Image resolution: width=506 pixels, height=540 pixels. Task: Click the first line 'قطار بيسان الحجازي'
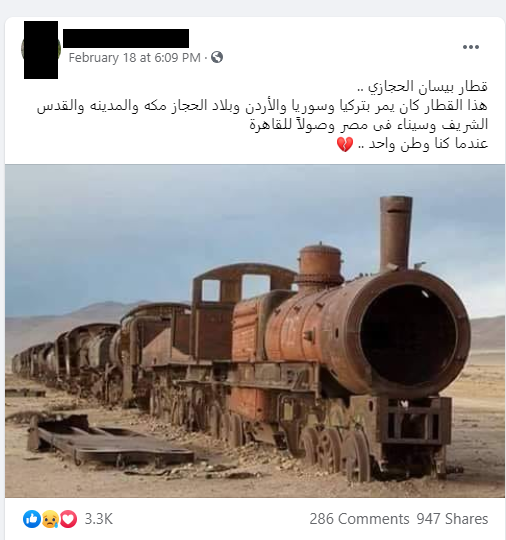coord(423,87)
